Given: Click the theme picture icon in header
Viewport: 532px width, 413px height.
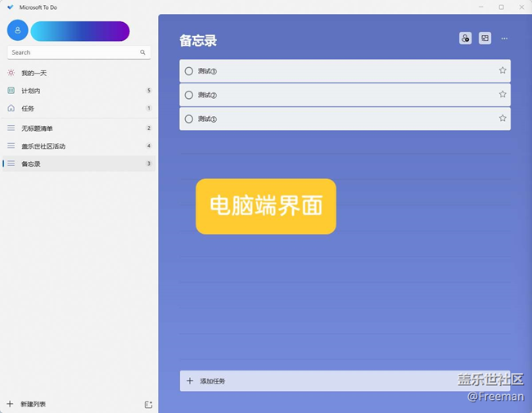Looking at the screenshot, I should 485,38.
